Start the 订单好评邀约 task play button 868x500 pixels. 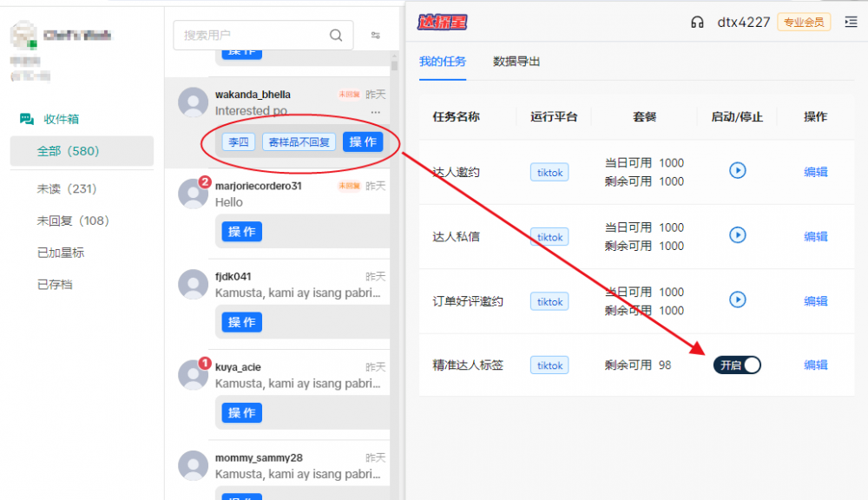[x=737, y=300]
